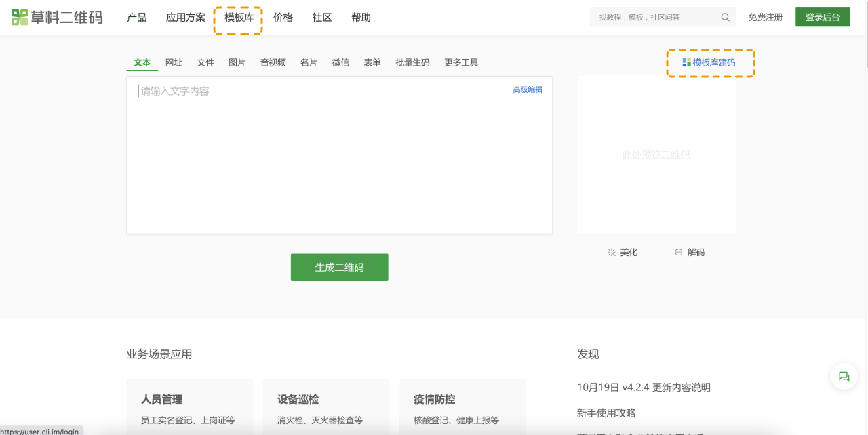
Task: Go to the 价格 page
Action: pos(283,18)
